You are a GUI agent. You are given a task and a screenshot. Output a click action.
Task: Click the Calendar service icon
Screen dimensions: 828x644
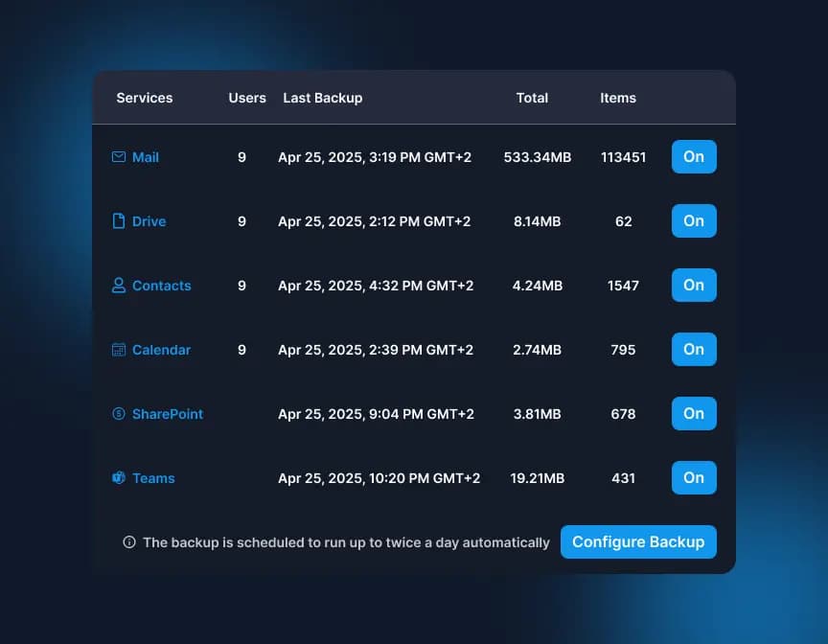point(118,349)
